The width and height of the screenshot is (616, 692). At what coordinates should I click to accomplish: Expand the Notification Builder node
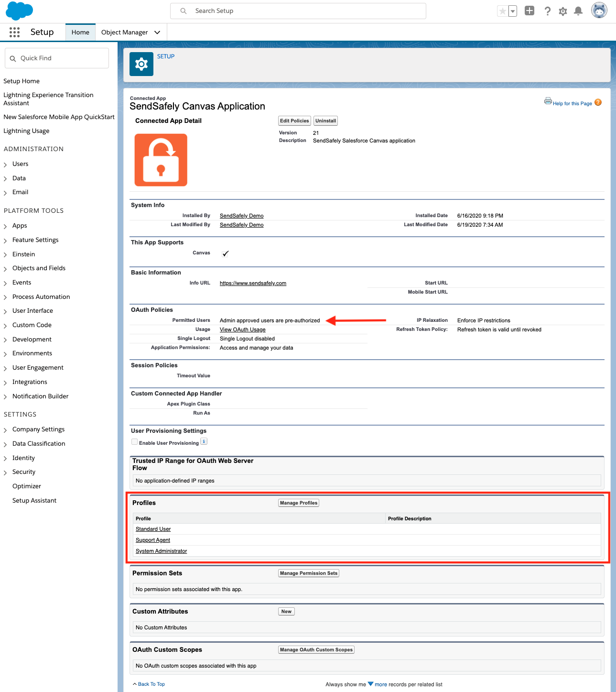point(5,397)
